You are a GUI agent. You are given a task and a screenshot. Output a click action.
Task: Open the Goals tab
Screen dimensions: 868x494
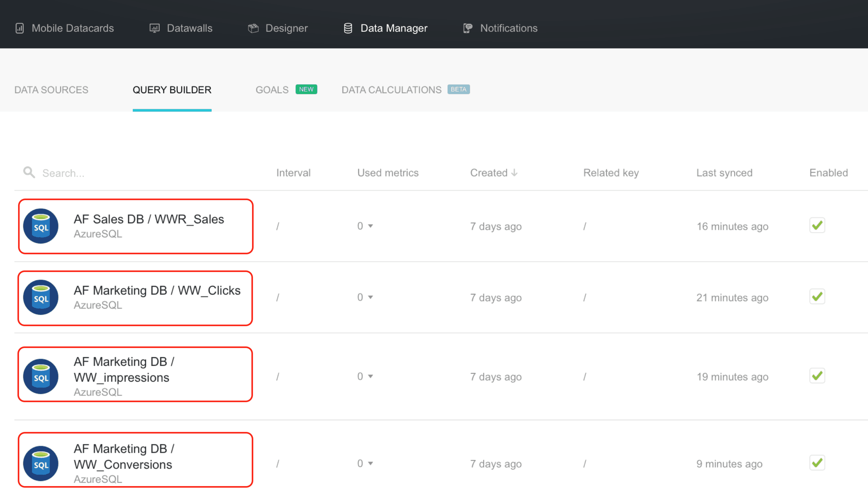click(272, 90)
